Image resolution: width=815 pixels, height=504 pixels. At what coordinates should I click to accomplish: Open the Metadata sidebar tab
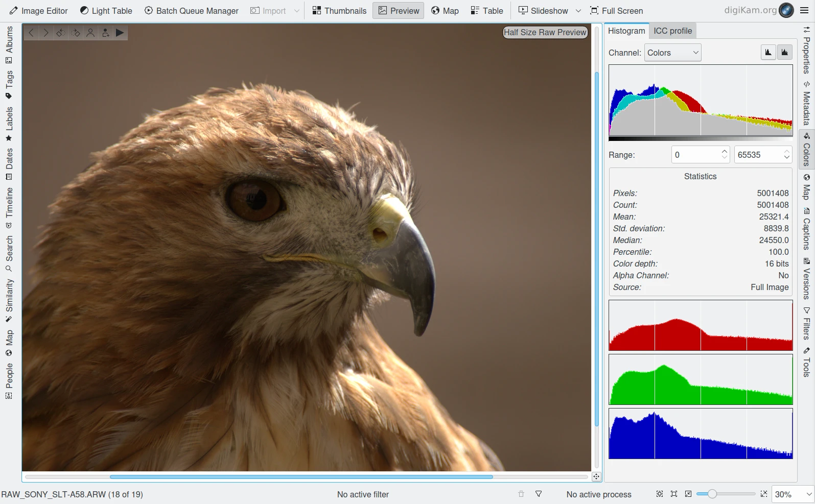806,104
